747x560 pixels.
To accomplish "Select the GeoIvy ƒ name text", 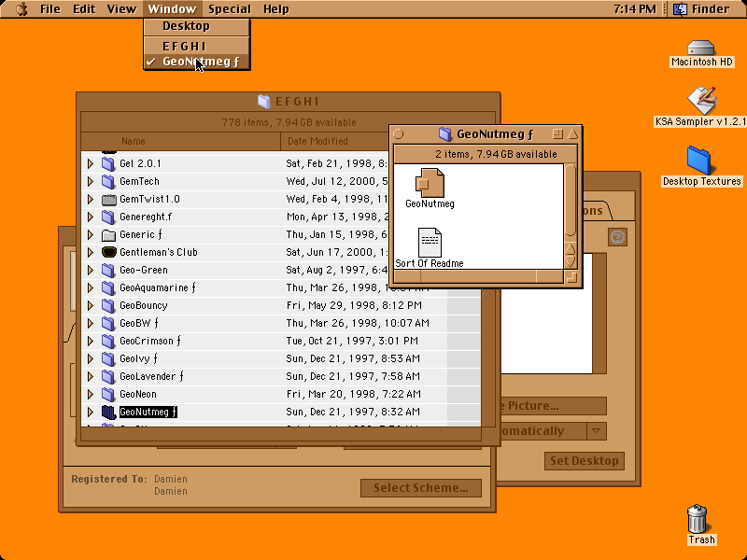I will pyautogui.click(x=138, y=359).
